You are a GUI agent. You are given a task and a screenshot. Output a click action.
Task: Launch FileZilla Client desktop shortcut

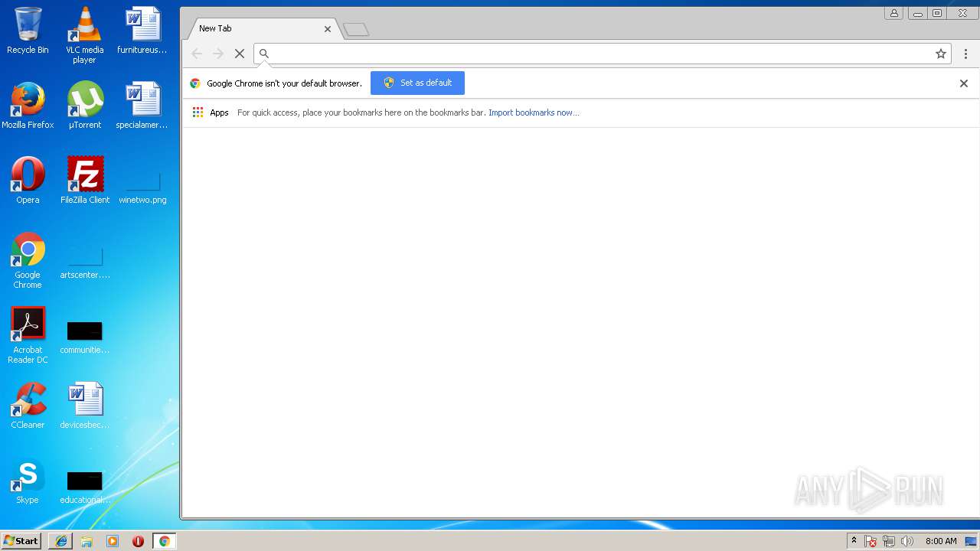pos(85,181)
